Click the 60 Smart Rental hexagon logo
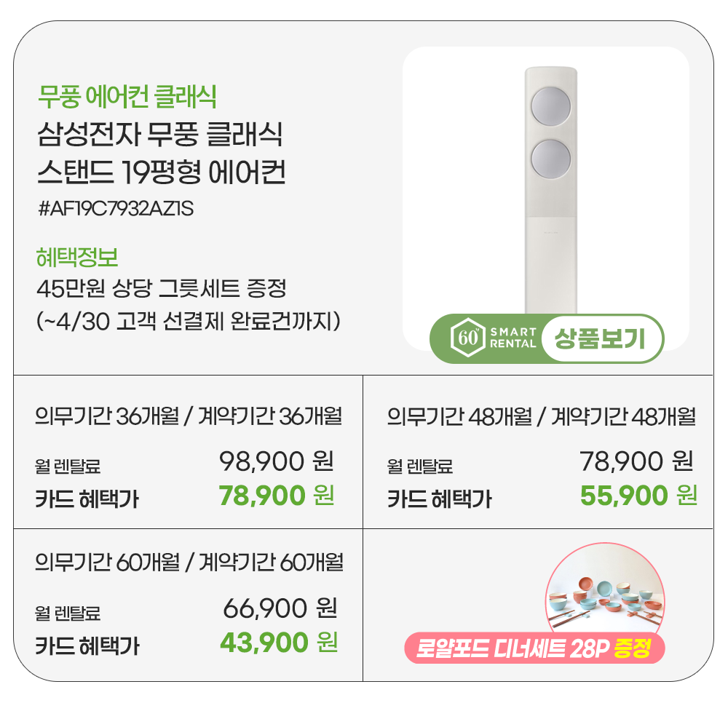Image resolution: width=728 pixels, height=703 pixels. 466,338
